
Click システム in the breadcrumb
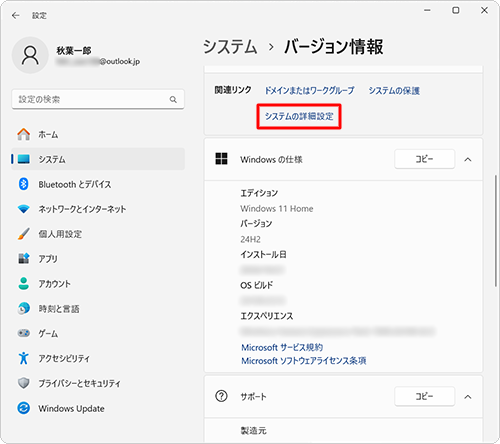click(230, 46)
